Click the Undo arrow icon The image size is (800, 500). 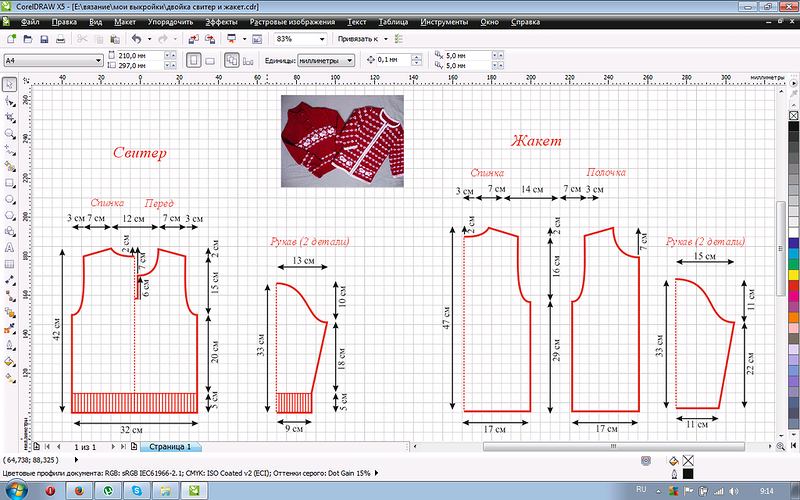[136, 39]
